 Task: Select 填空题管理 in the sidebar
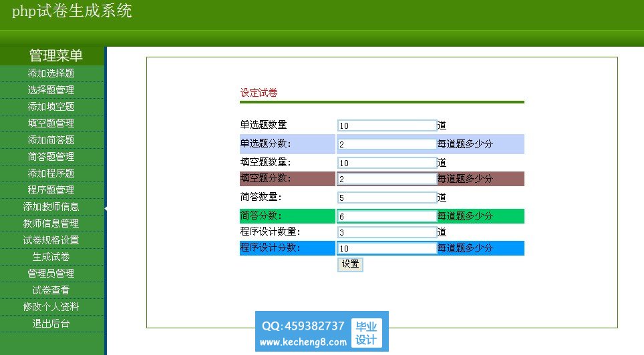[x=51, y=123]
